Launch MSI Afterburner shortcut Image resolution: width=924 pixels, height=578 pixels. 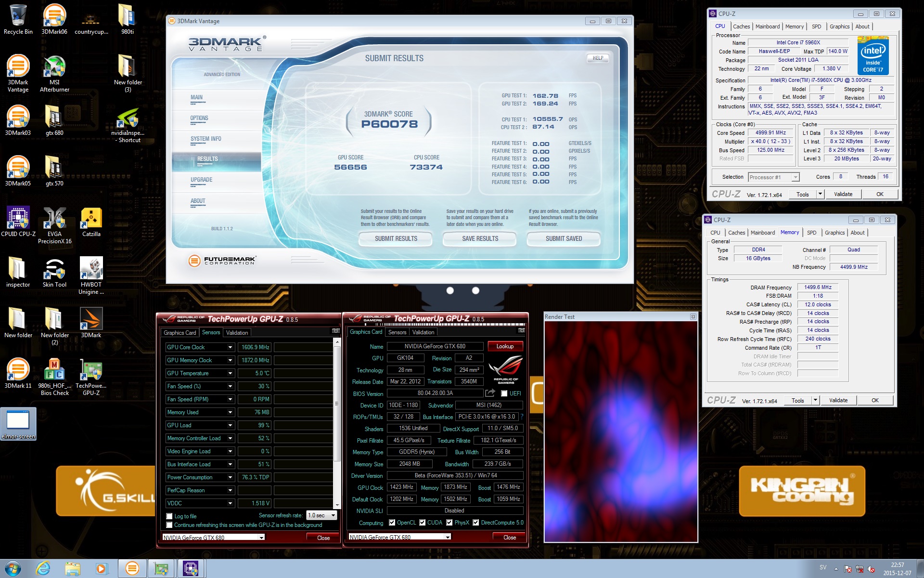pyautogui.click(x=54, y=73)
